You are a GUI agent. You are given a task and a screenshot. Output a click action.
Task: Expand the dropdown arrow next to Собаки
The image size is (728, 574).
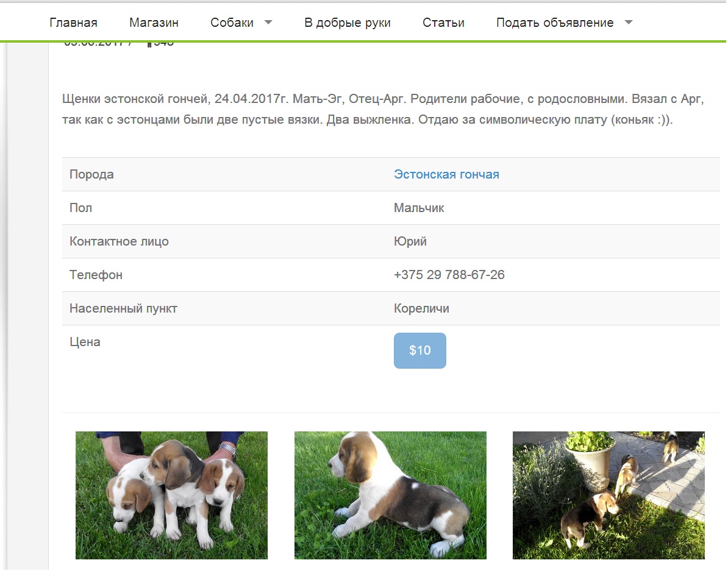[x=268, y=23]
